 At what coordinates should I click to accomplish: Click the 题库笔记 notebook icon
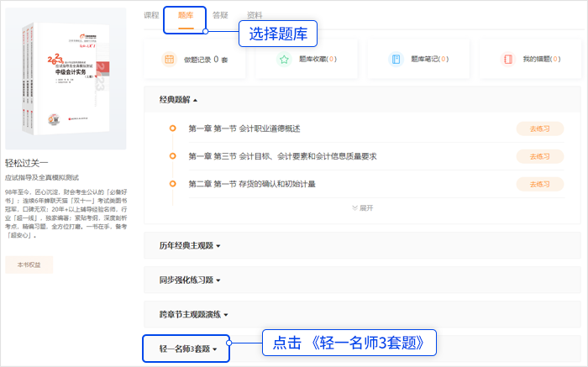tap(396, 60)
